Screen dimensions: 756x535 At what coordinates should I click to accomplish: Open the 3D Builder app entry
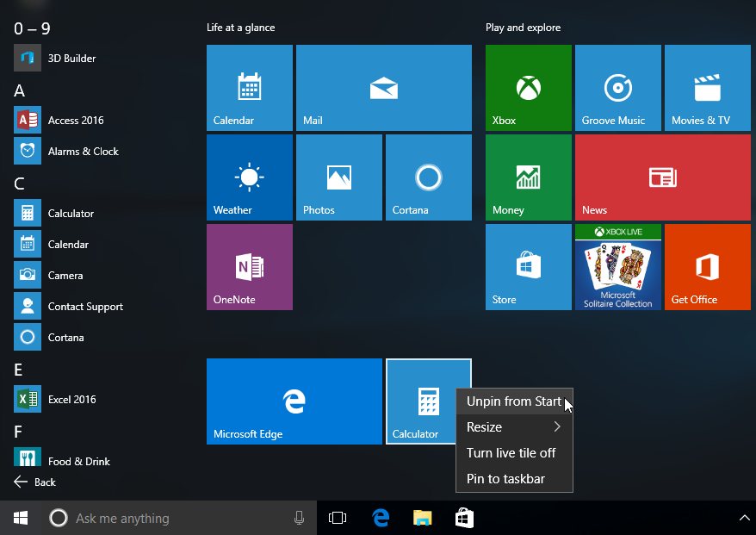click(55, 58)
